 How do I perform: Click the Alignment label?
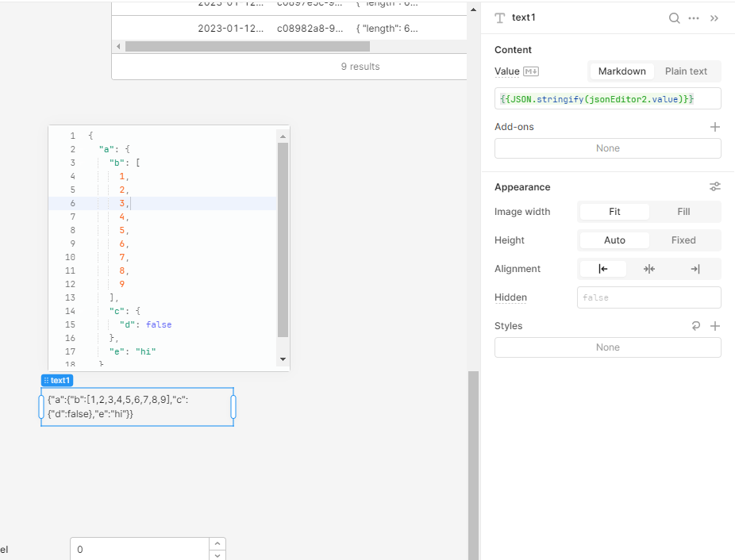517,269
